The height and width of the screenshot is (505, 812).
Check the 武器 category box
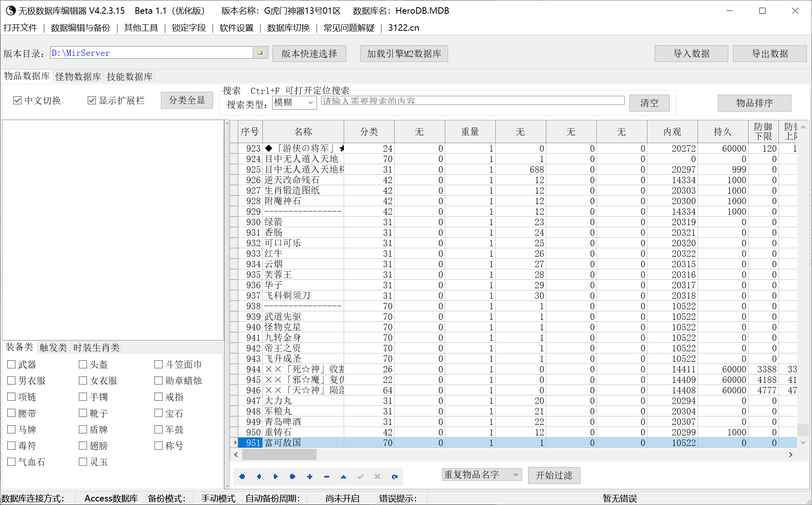(11, 365)
